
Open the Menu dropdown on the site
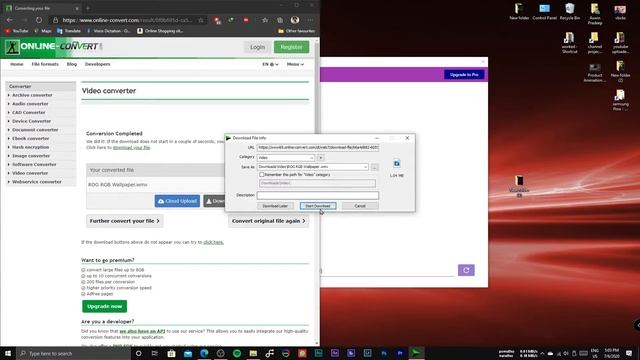click(x=295, y=64)
